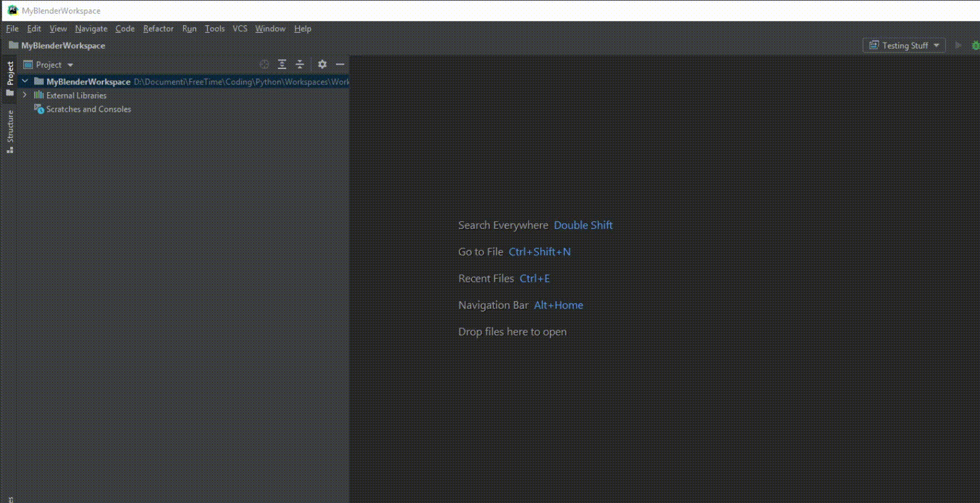The height and width of the screenshot is (503, 980).
Task: Open the Navigate menu
Action: click(91, 28)
